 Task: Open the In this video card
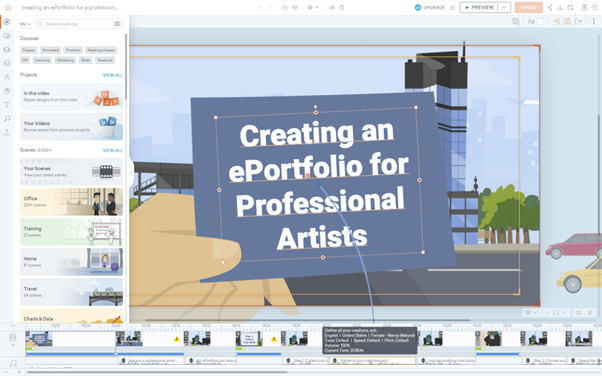71,96
